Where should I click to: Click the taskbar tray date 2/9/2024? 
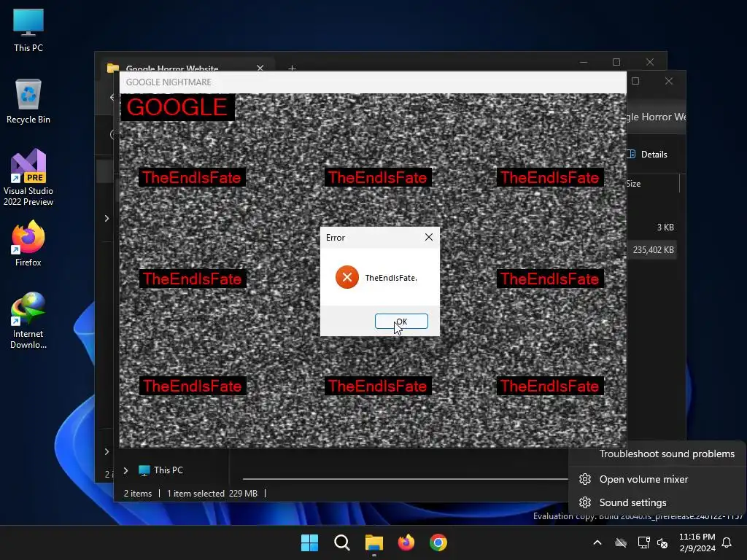[697, 548]
